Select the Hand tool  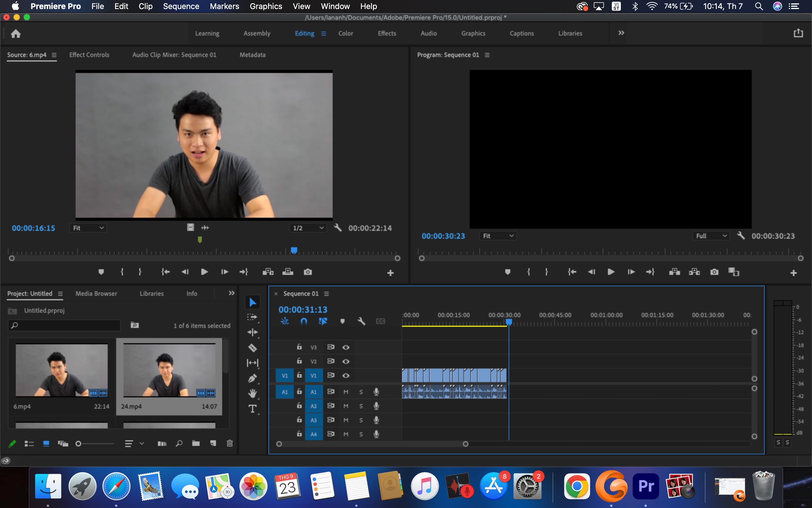(252, 393)
